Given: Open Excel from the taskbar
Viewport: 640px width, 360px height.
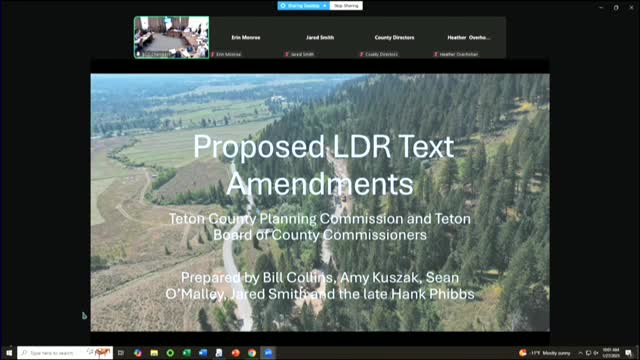Looking at the screenshot, I should [x=187, y=353].
